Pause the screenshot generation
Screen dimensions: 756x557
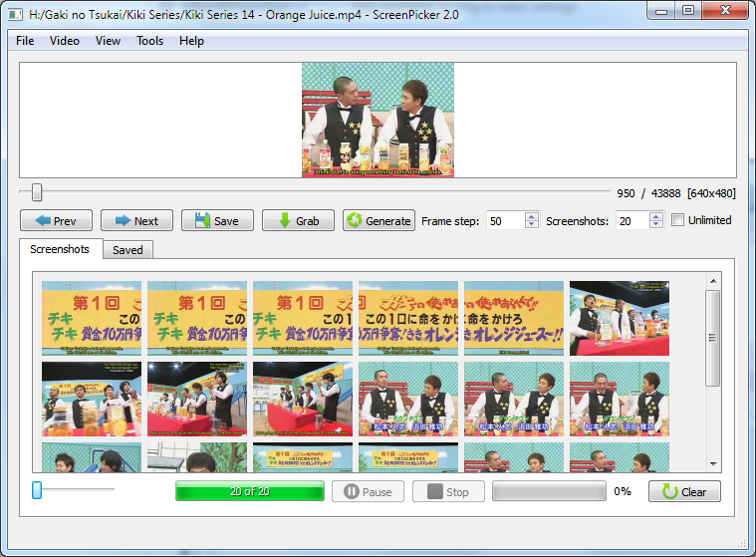click(368, 491)
